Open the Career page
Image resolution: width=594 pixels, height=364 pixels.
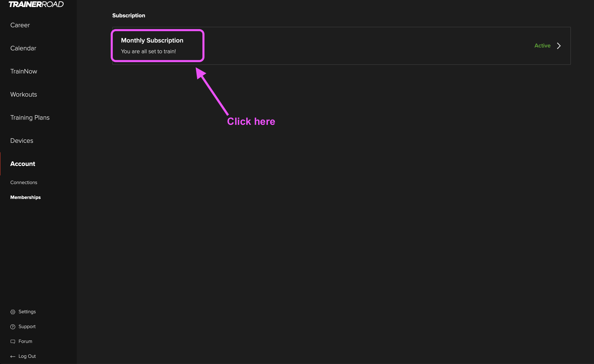click(x=20, y=25)
